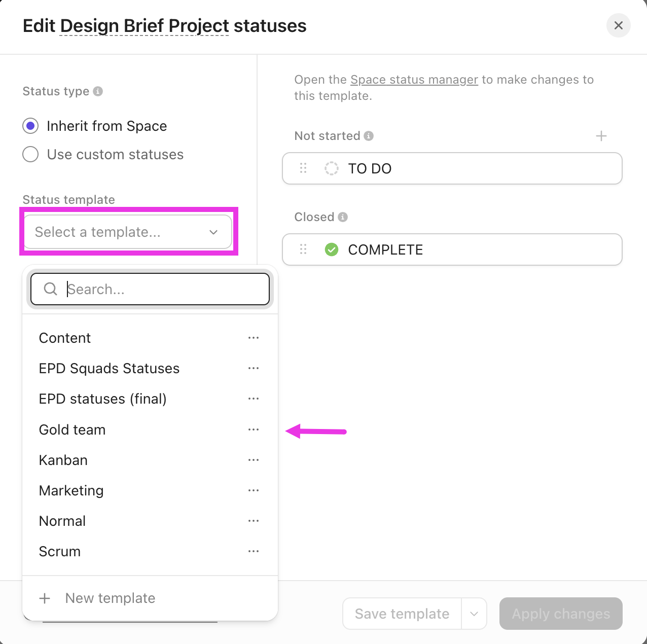Image resolution: width=647 pixels, height=644 pixels.
Task: Select the Content template from the list
Action: (65, 338)
